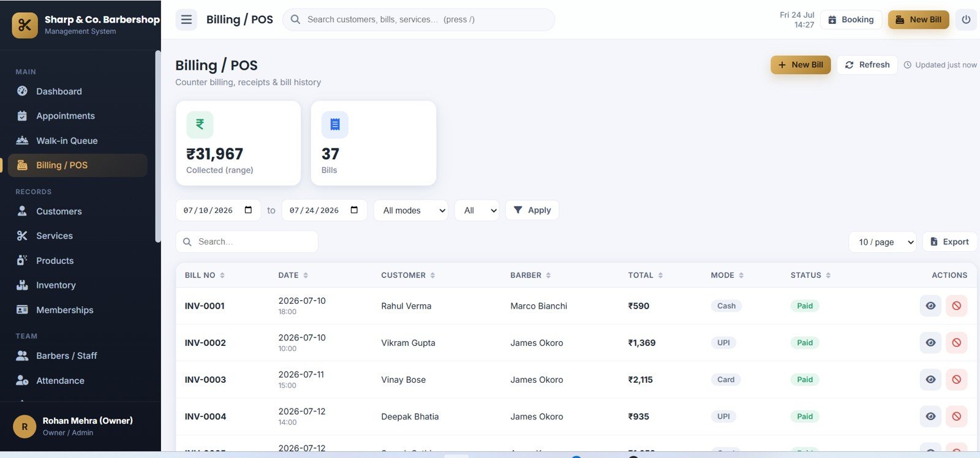Screen dimensions: 980x458
Task: Go to Appointments in sidebar
Action: click(x=77, y=116)
